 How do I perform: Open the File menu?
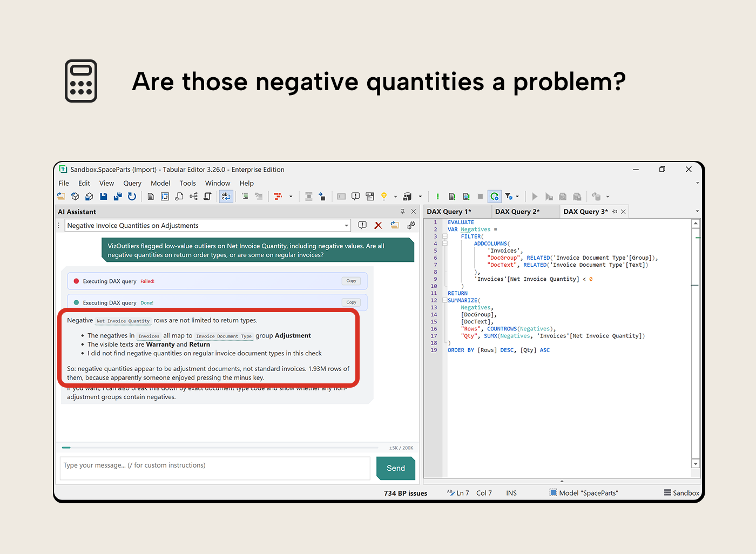point(64,184)
